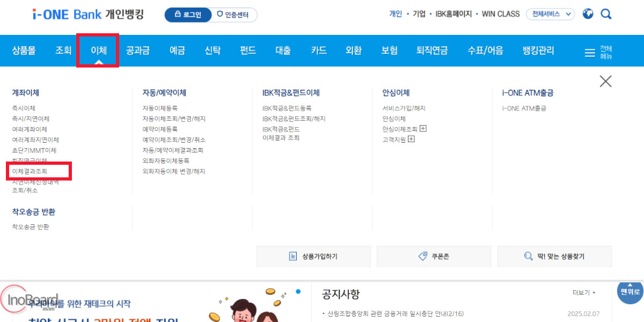The image size is (644, 322).
Task: Open 예약이체조회/변경/취소 link
Action: tap(174, 140)
